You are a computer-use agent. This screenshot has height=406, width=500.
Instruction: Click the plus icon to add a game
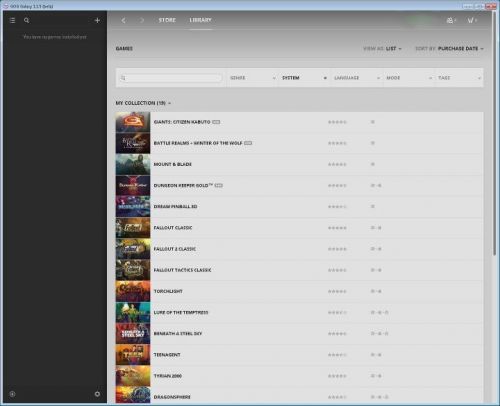pos(97,20)
